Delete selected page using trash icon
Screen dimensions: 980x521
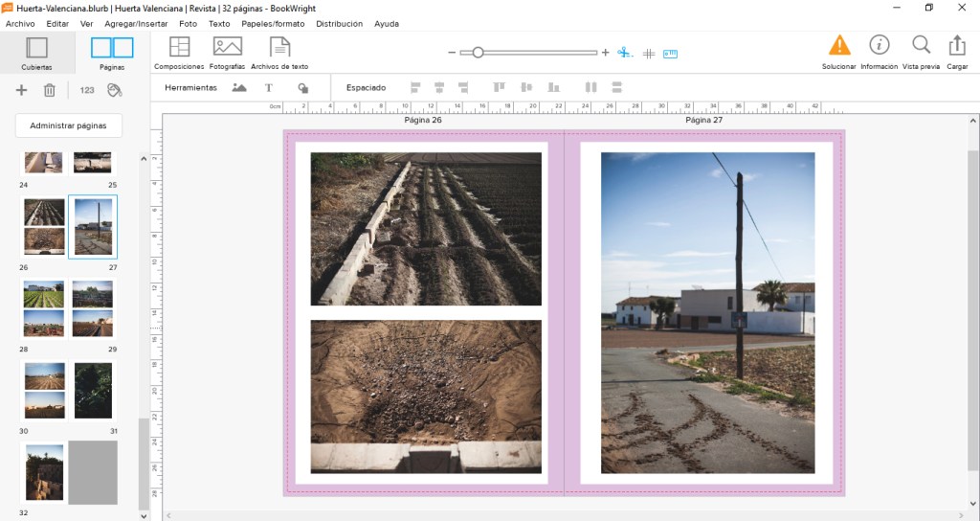[x=50, y=90]
